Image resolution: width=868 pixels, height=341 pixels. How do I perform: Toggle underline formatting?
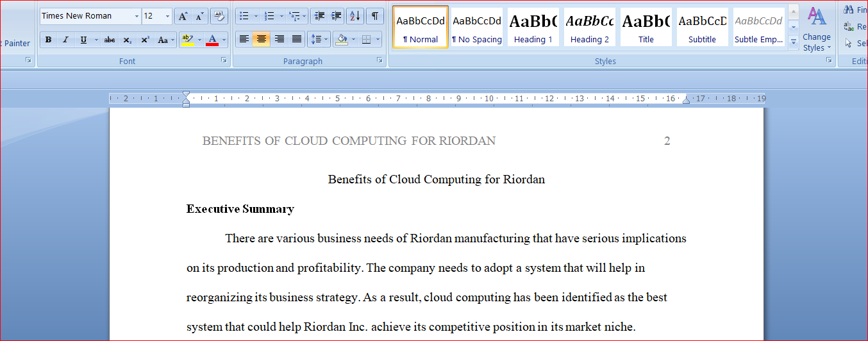[83, 40]
